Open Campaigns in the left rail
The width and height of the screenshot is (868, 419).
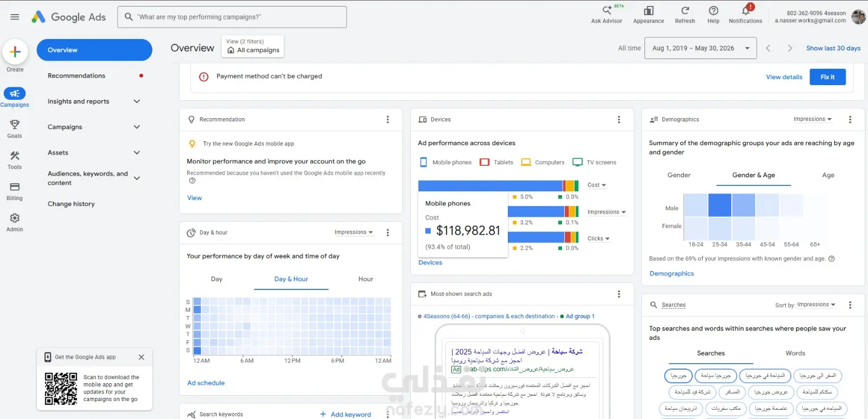click(15, 97)
